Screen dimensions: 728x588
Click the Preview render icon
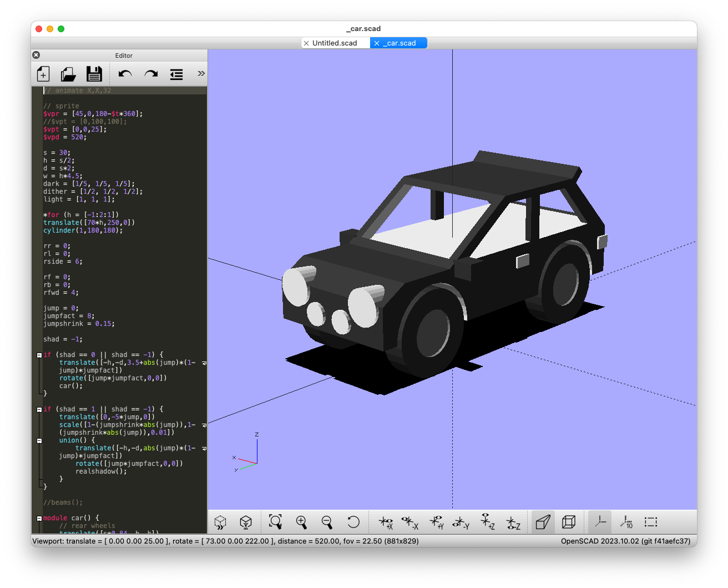point(220,522)
